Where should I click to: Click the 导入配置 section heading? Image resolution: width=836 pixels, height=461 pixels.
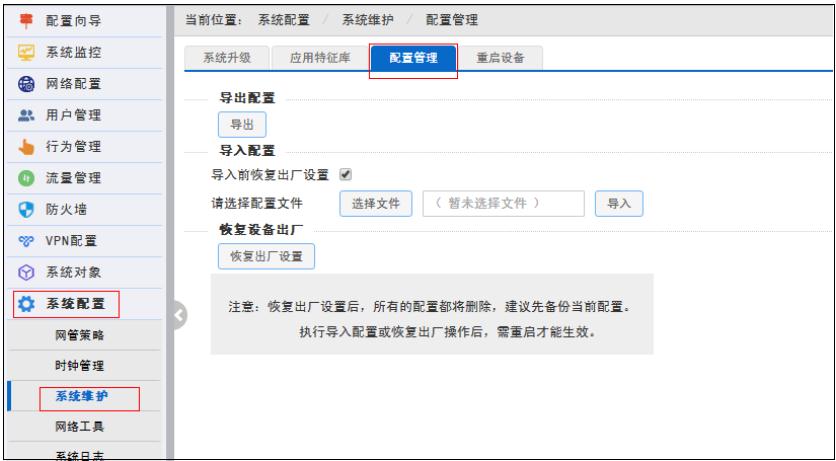coord(247,151)
